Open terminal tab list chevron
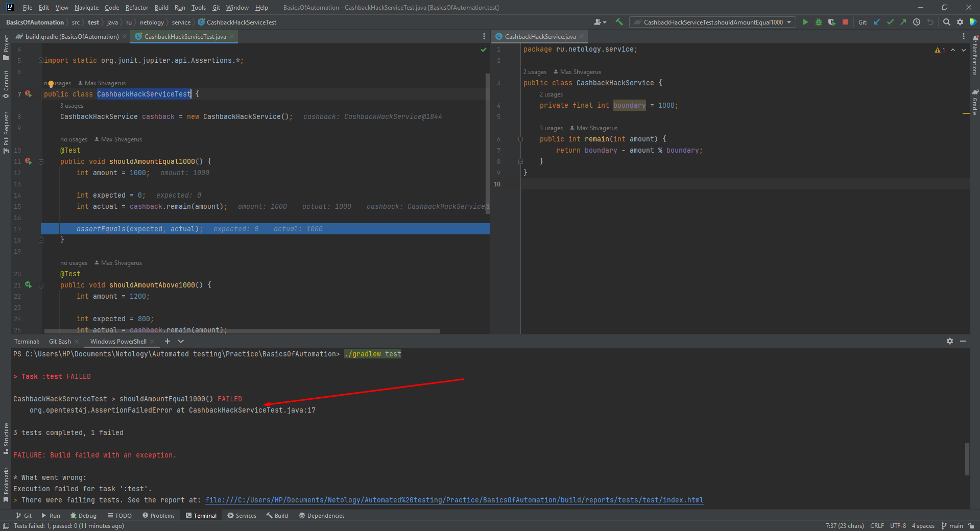Viewport: 980px width, 531px height. click(x=181, y=341)
